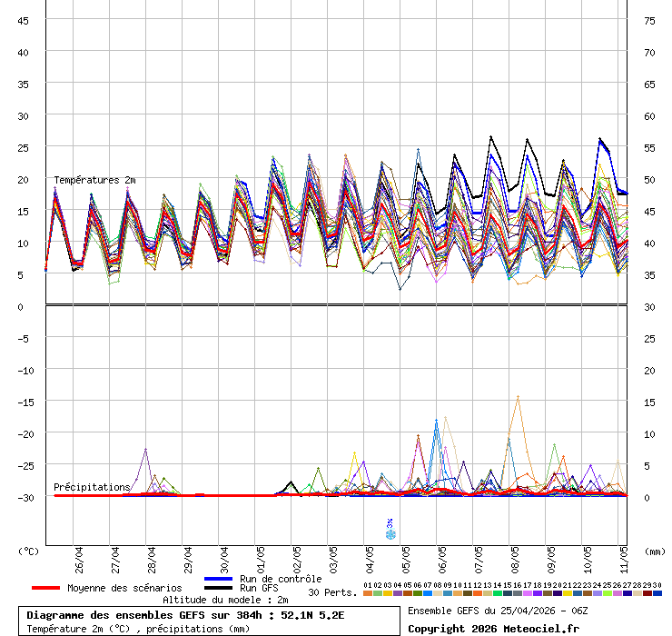Viewport: 672px width, 636px height.
Task: Select perturbation 18 violet swatch
Action: (537, 593)
